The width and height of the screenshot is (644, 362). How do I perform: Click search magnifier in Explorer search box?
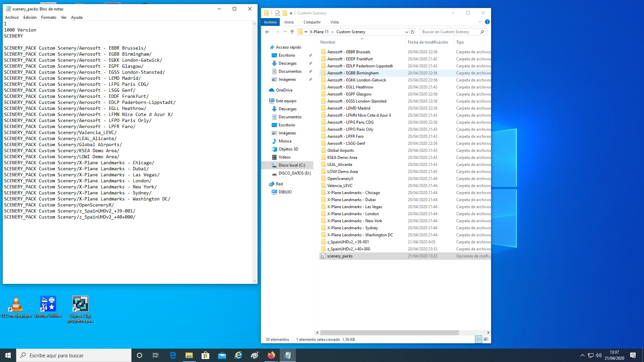482,32
